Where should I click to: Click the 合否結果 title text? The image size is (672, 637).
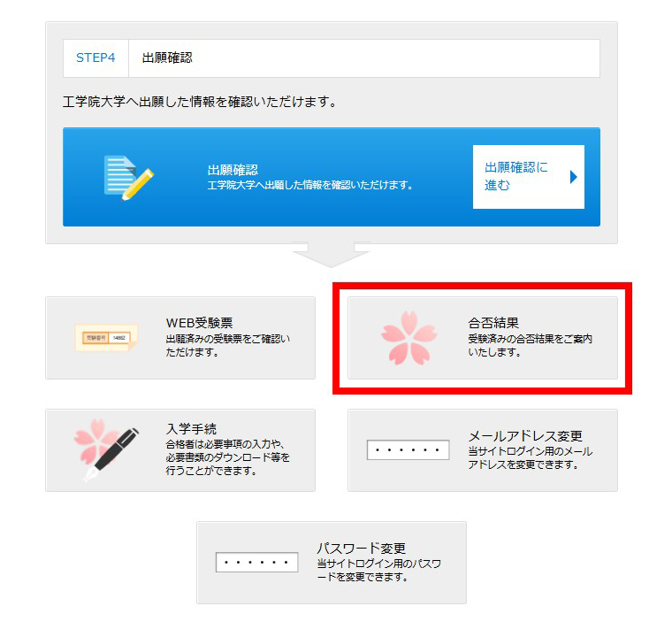(x=493, y=323)
